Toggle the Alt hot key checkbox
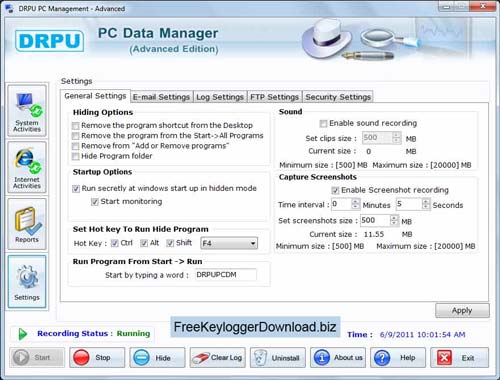 (x=144, y=243)
